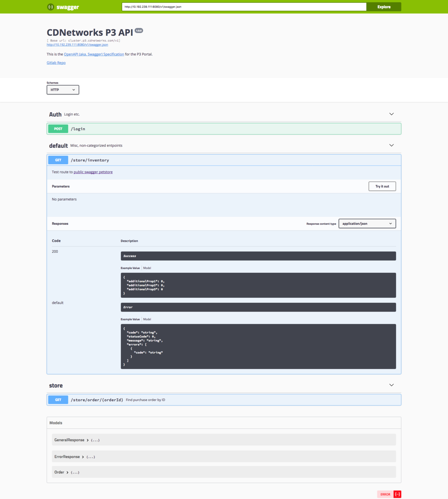Image resolution: width=448 pixels, height=499 pixels.
Task: Click the base URL text
Action: point(83,41)
